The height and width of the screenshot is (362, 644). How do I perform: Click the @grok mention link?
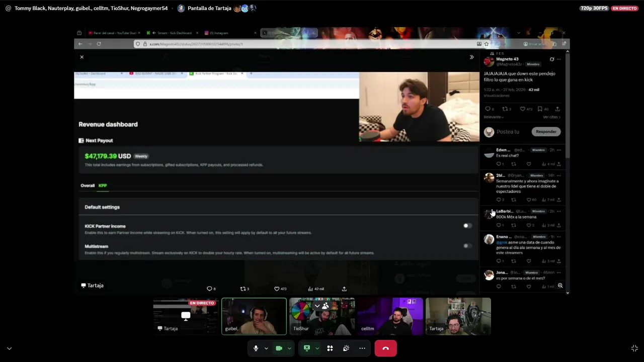pyautogui.click(x=502, y=242)
